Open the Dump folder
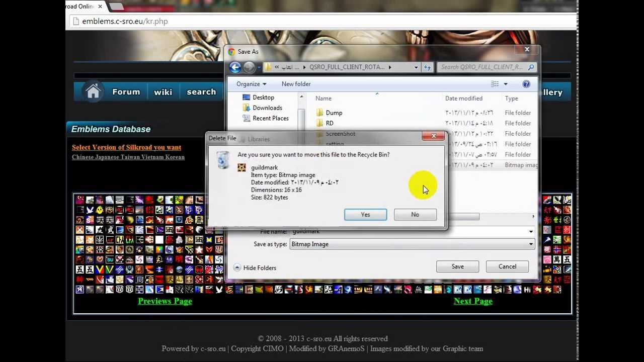This screenshot has width=644, height=362. tap(329, 113)
